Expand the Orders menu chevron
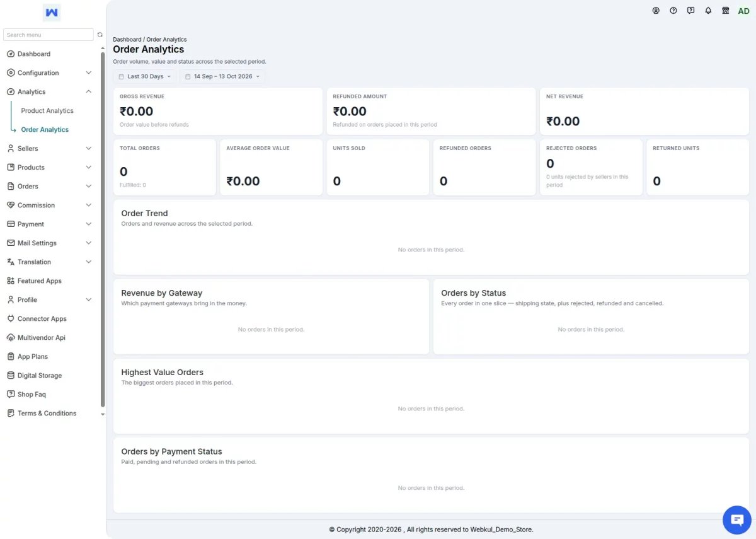Image resolution: width=756 pixels, height=539 pixels. 88,187
